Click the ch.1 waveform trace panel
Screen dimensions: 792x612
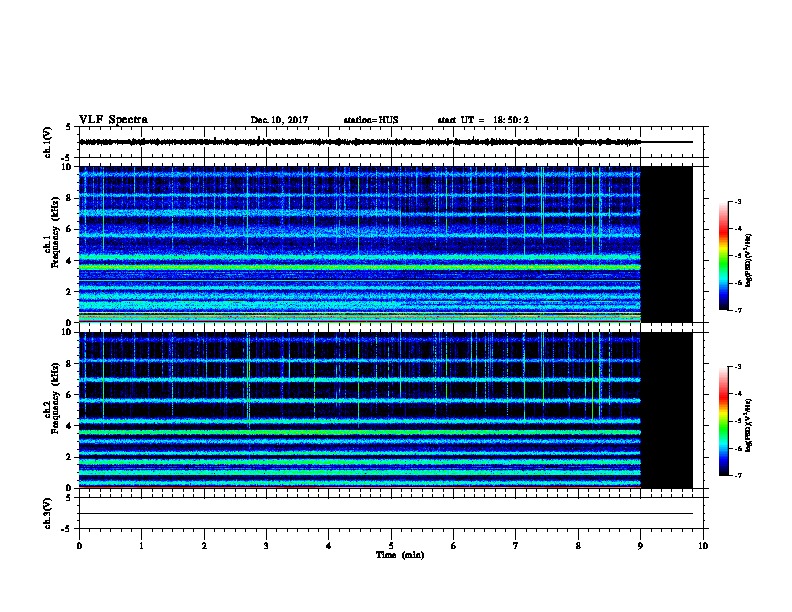[x=391, y=142]
